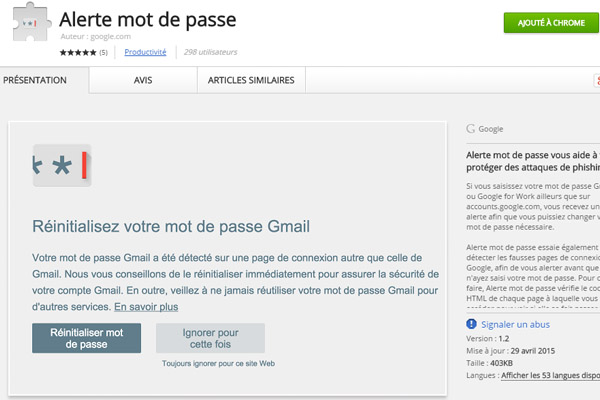
Task: Click the password asterisk logo in preview
Action: (x=62, y=165)
